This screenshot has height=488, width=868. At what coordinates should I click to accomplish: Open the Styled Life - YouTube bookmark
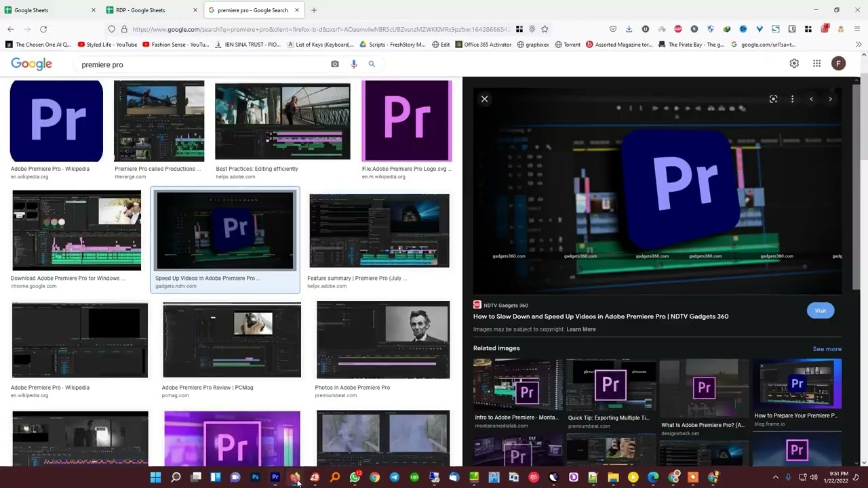click(107, 45)
